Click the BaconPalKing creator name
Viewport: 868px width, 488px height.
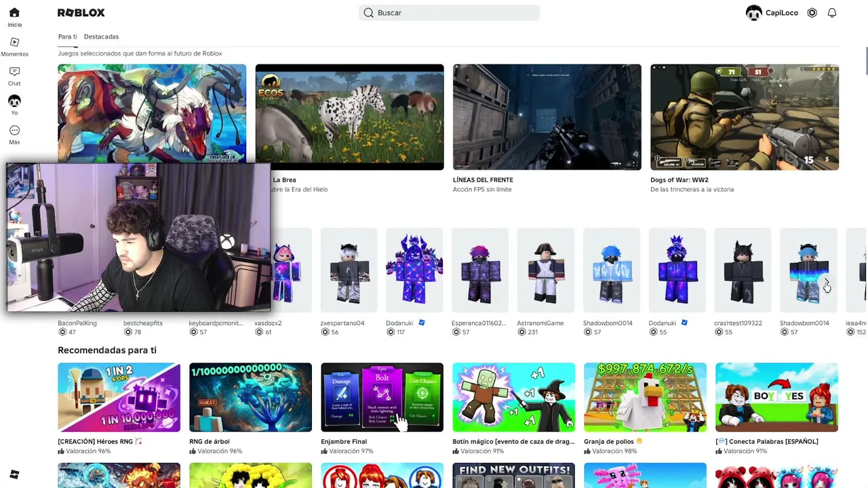(x=77, y=323)
